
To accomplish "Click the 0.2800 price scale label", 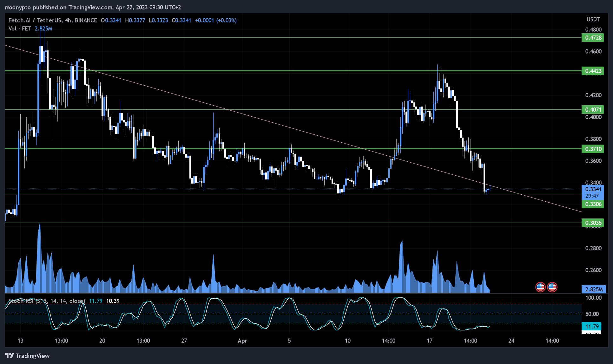I will 593,248.
